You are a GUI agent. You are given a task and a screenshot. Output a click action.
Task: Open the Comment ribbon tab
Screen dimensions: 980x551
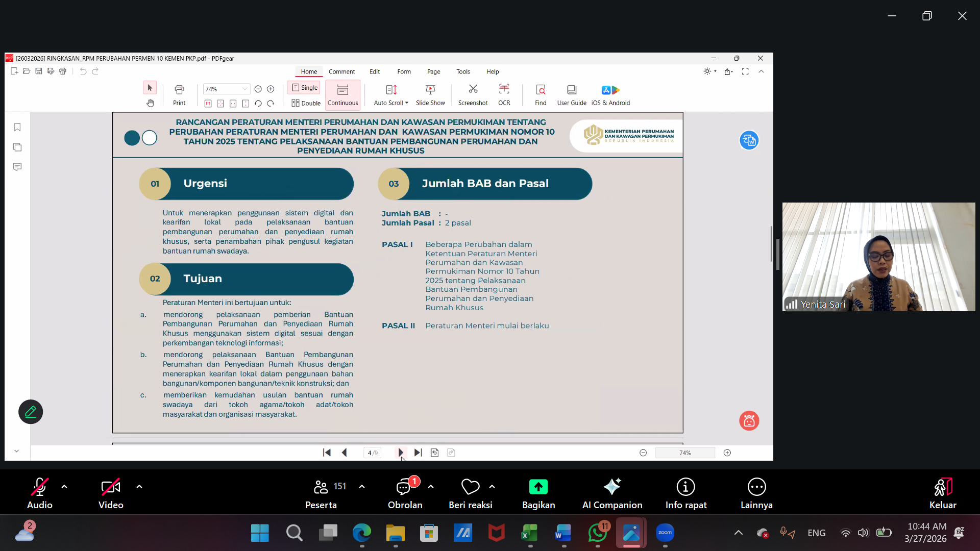tap(341, 72)
